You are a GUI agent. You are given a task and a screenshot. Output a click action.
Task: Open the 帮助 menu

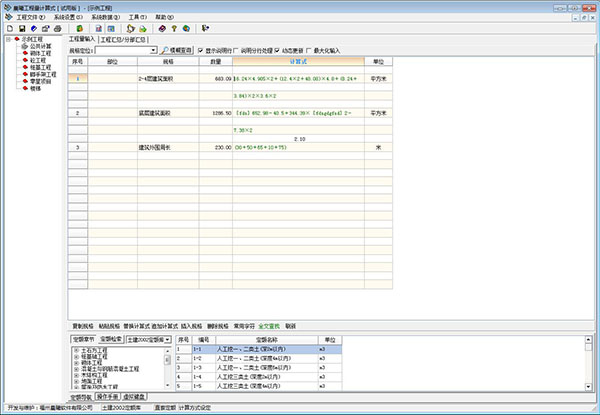(x=165, y=17)
